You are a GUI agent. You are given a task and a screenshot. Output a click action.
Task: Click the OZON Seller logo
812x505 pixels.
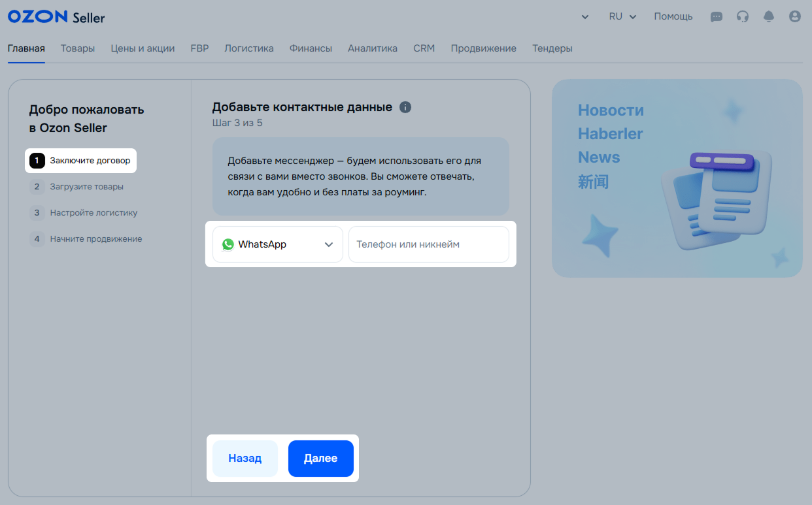(x=56, y=17)
